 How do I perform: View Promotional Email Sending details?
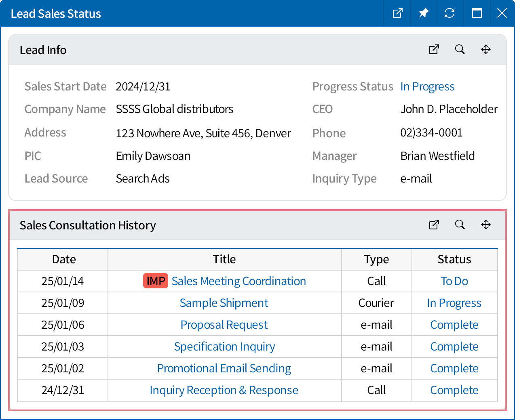click(224, 368)
